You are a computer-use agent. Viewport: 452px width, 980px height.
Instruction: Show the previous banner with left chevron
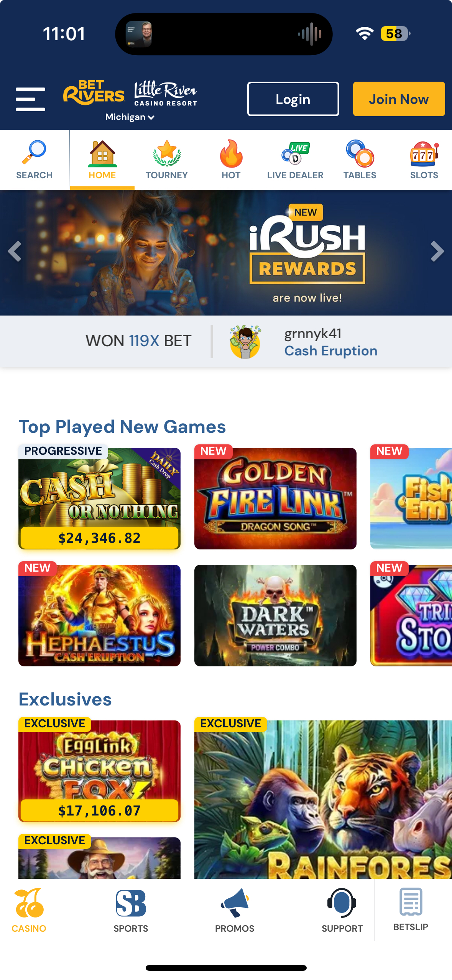pyautogui.click(x=15, y=252)
